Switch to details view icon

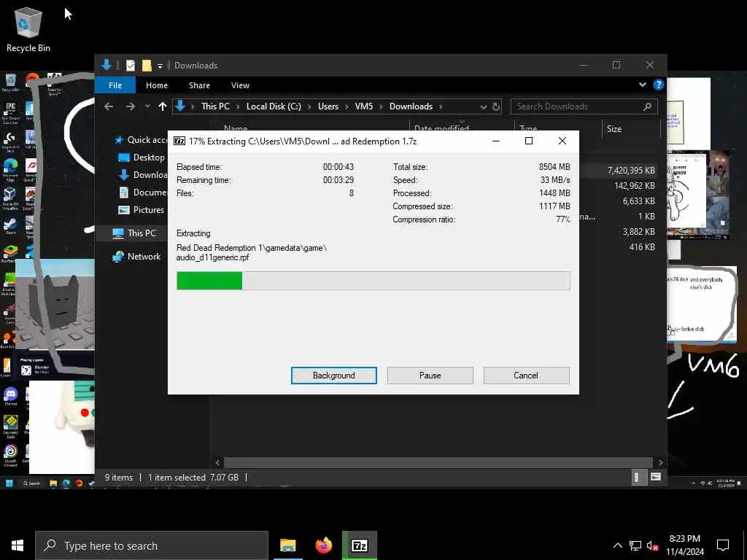click(x=638, y=477)
